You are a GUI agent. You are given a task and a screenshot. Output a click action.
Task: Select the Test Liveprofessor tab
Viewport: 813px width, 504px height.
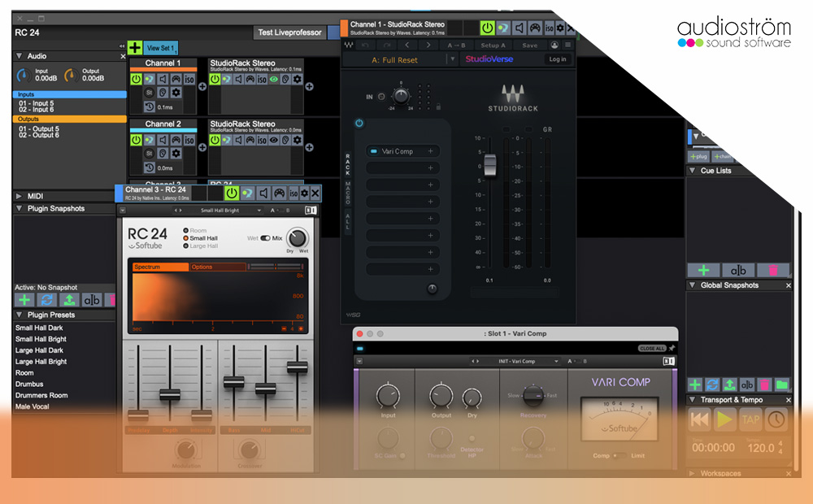click(290, 33)
